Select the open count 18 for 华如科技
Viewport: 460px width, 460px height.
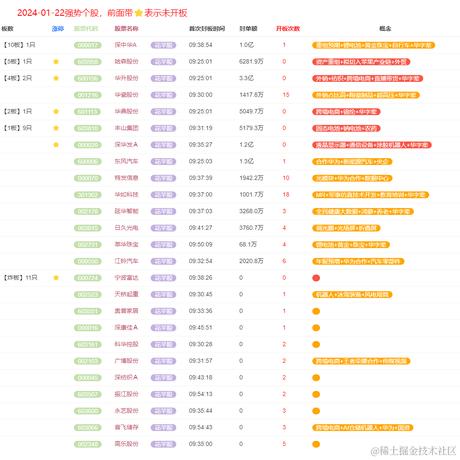tap(286, 195)
